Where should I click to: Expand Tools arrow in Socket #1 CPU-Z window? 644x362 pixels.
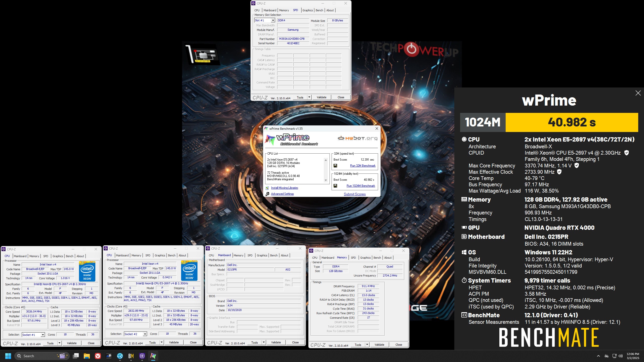coord(59,343)
